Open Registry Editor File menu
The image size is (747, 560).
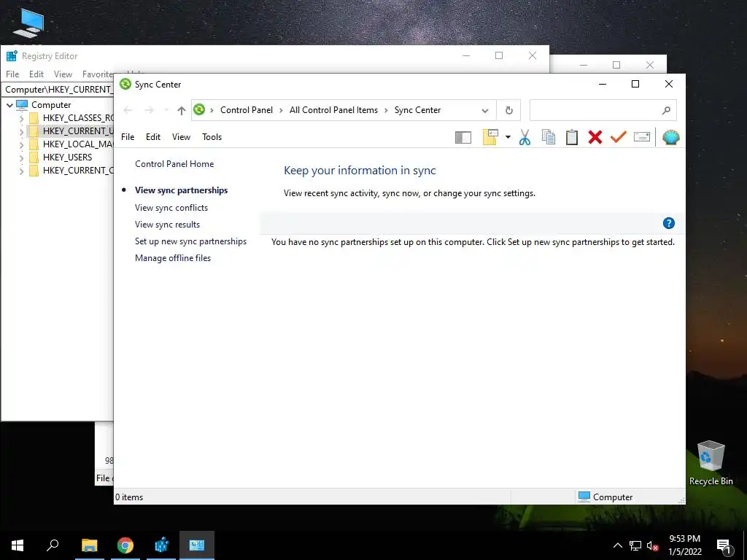pyautogui.click(x=12, y=74)
